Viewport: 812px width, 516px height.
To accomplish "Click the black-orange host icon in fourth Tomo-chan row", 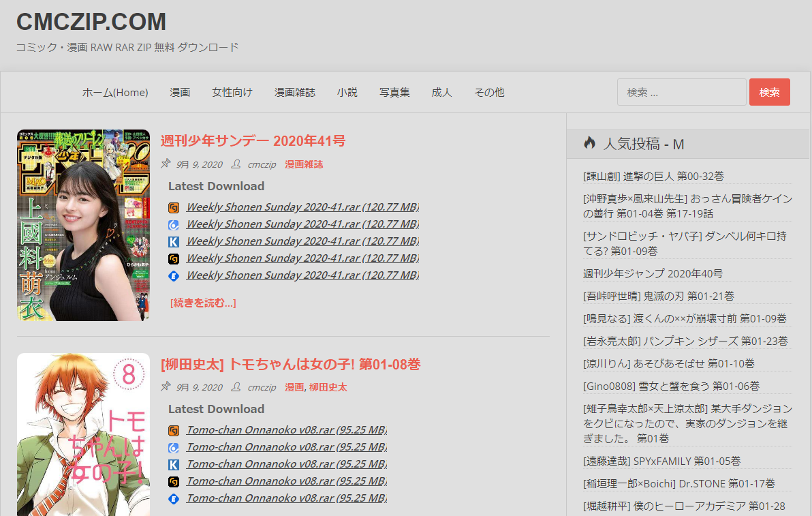I will 174,482.
